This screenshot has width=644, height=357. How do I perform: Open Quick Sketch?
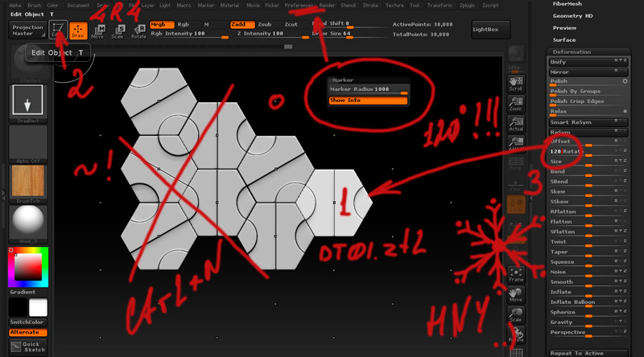point(28,347)
